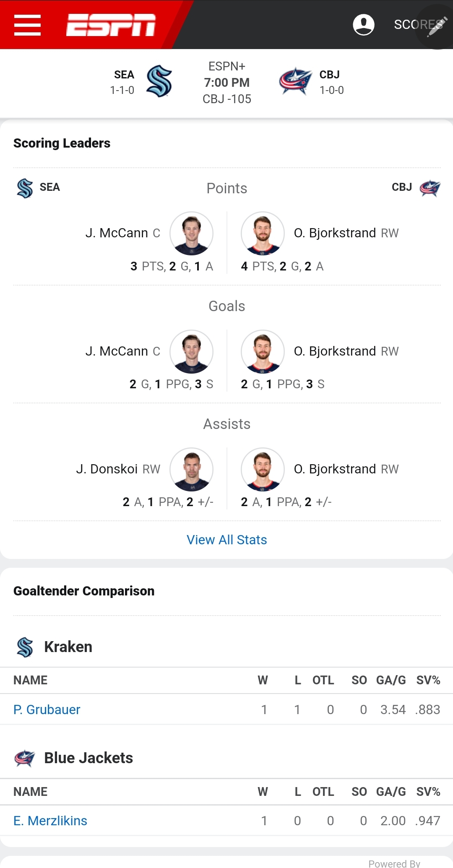
Task: Tap the Kraken logo in Goaltender Comparison
Action: tap(25, 647)
